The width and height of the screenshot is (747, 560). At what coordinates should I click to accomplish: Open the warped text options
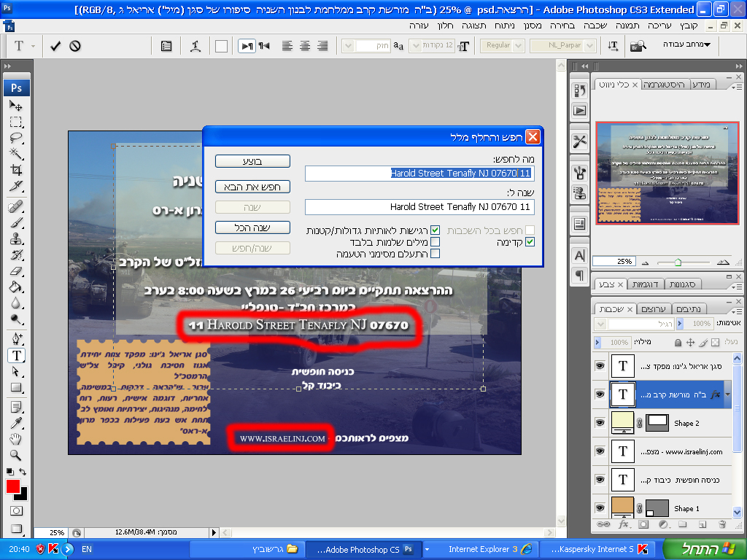tap(196, 46)
